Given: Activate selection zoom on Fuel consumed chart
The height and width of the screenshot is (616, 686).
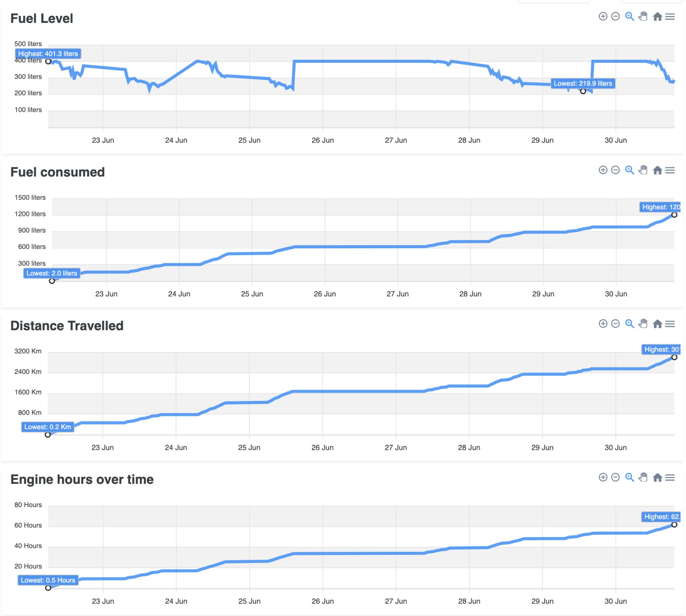Looking at the screenshot, I should tap(630, 170).
